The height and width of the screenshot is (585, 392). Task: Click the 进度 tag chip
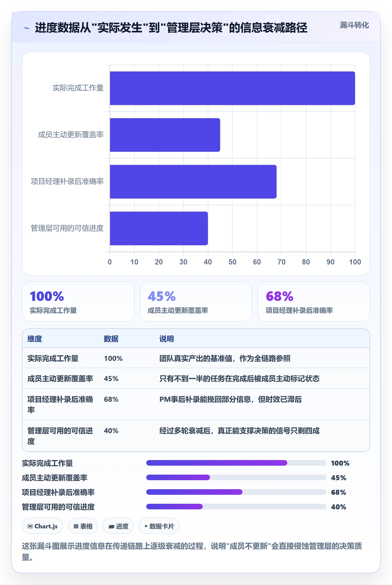click(x=118, y=526)
